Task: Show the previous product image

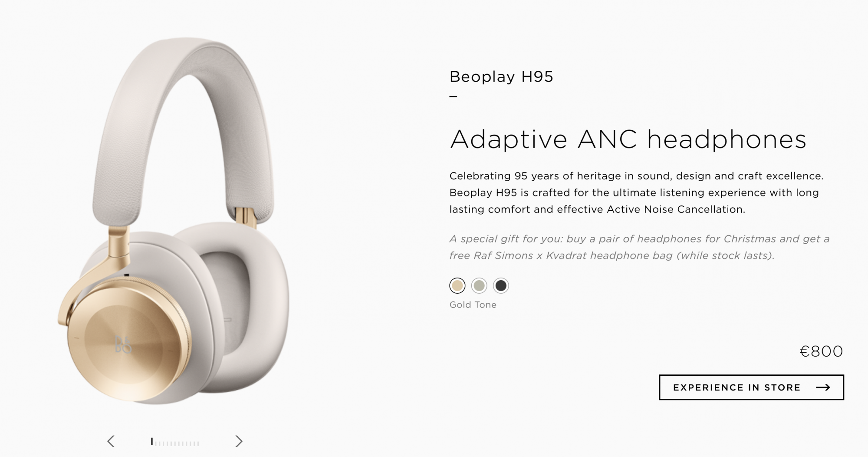Action: pyautogui.click(x=111, y=441)
